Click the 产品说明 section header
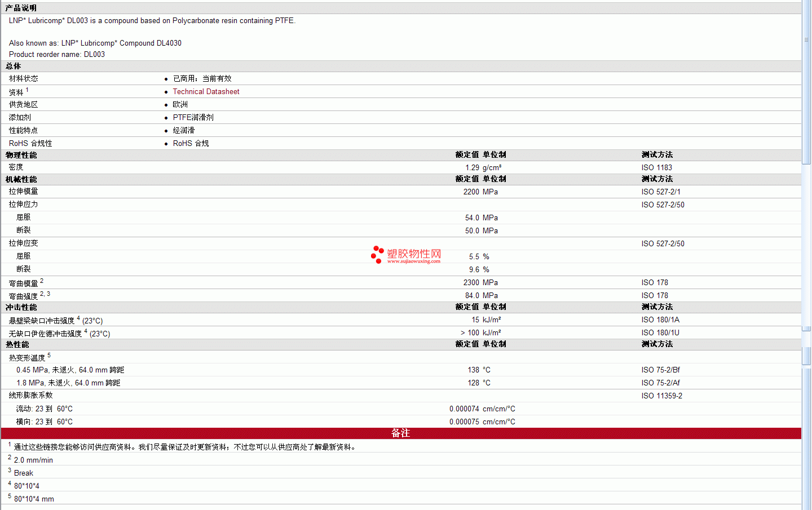Image resolution: width=812 pixels, height=510 pixels. tap(21, 8)
